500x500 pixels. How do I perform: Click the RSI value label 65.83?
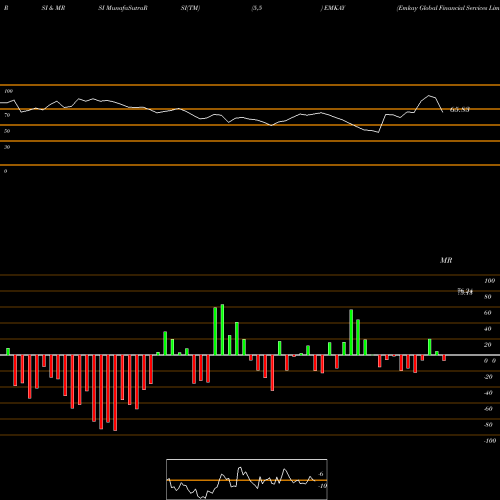click(x=460, y=109)
